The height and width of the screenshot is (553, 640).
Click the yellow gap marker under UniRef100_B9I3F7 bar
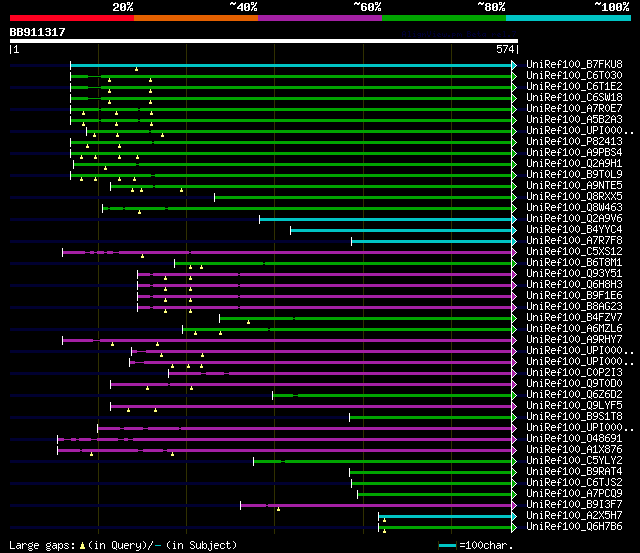point(278,509)
